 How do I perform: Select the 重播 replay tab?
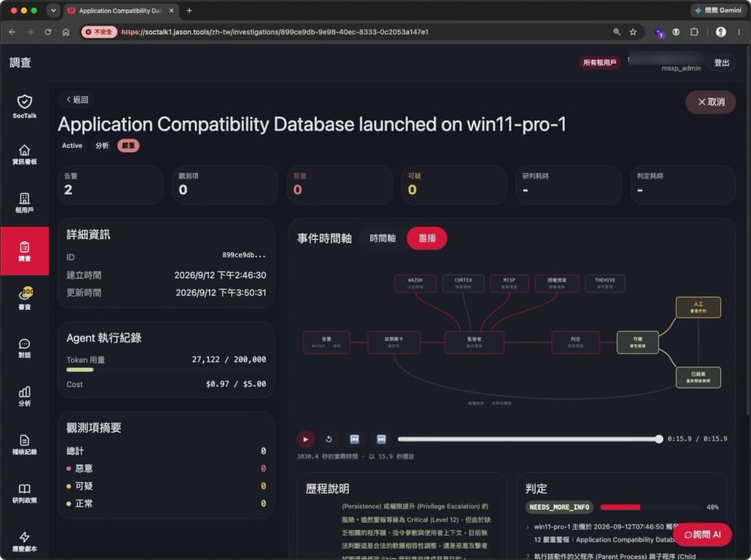coord(427,238)
